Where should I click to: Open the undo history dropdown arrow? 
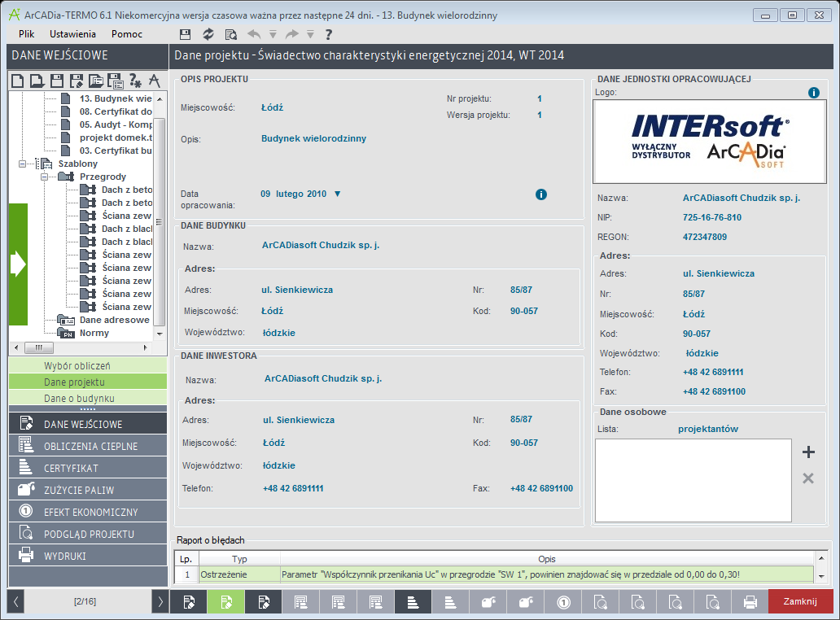tap(273, 35)
